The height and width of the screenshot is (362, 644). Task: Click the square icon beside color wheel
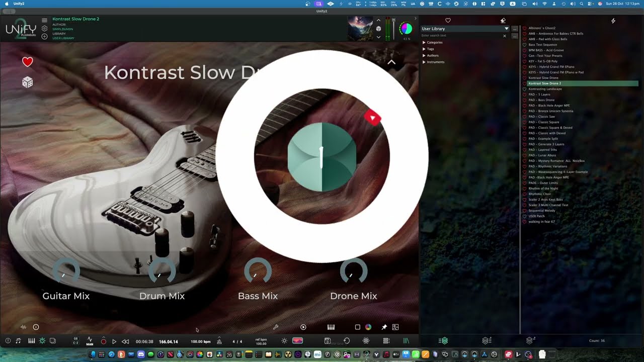click(358, 327)
